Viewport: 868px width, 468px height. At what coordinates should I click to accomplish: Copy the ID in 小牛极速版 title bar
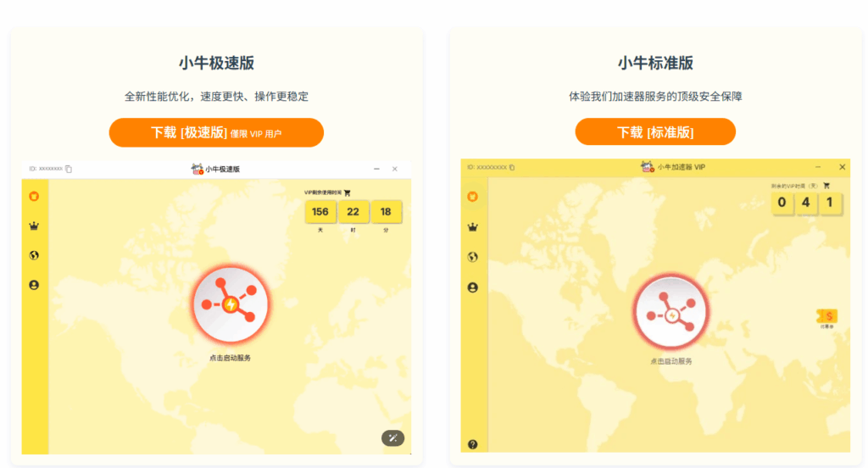click(x=69, y=169)
